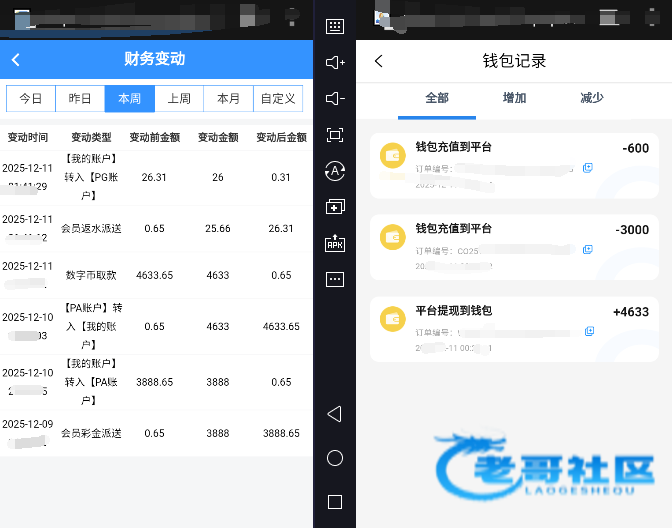Go back from the 财务变动 page
This screenshot has height=528, width=672.
pyautogui.click(x=16, y=60)
